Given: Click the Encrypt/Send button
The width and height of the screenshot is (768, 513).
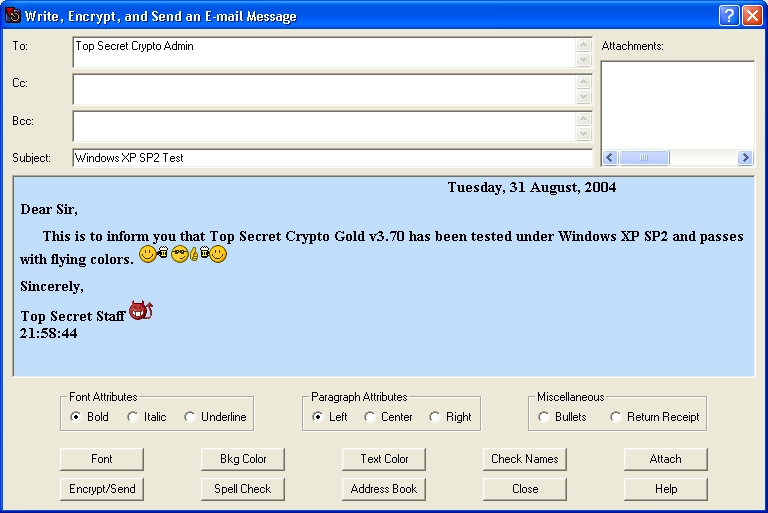Looking at the screenshot, I should 102,489.
